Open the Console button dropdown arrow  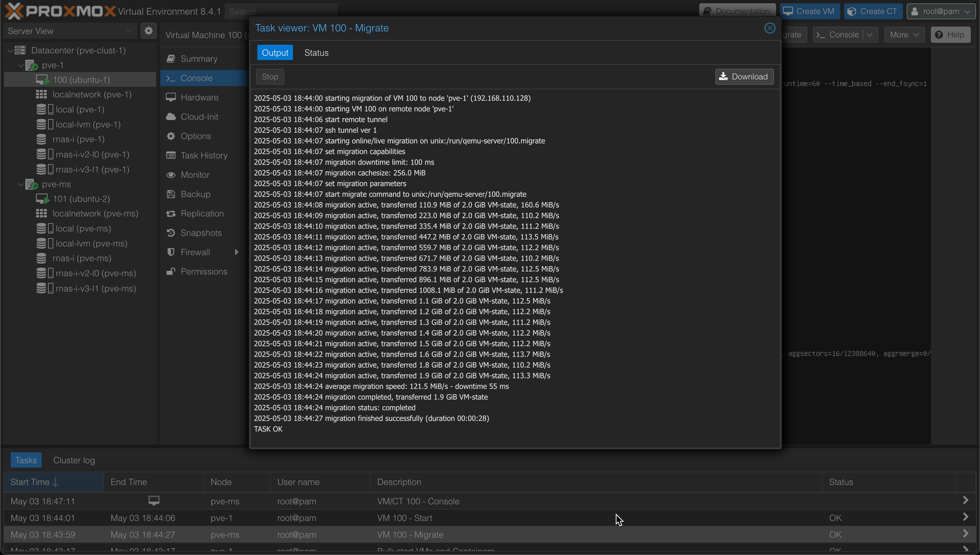point(870,35)
